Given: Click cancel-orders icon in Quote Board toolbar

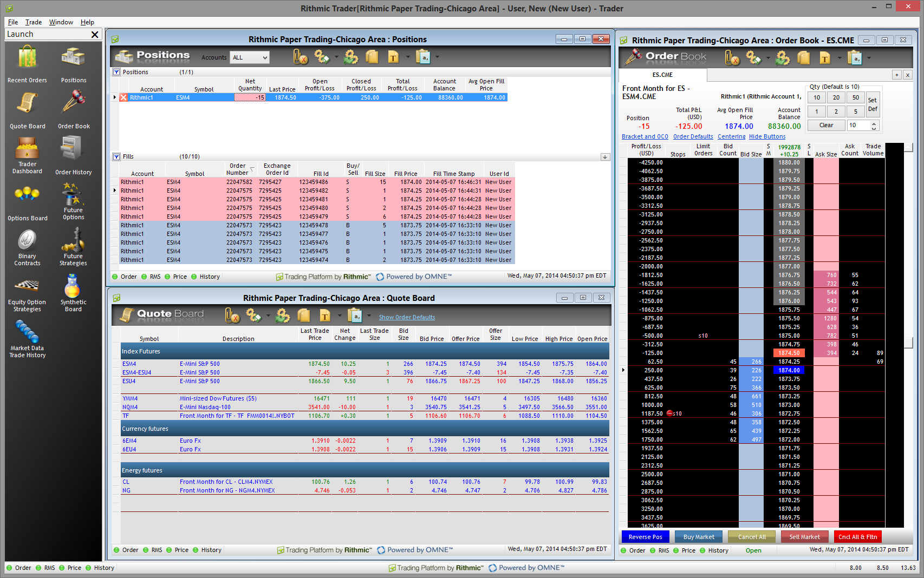Looking at the screenshot, I should coord(232,315).
